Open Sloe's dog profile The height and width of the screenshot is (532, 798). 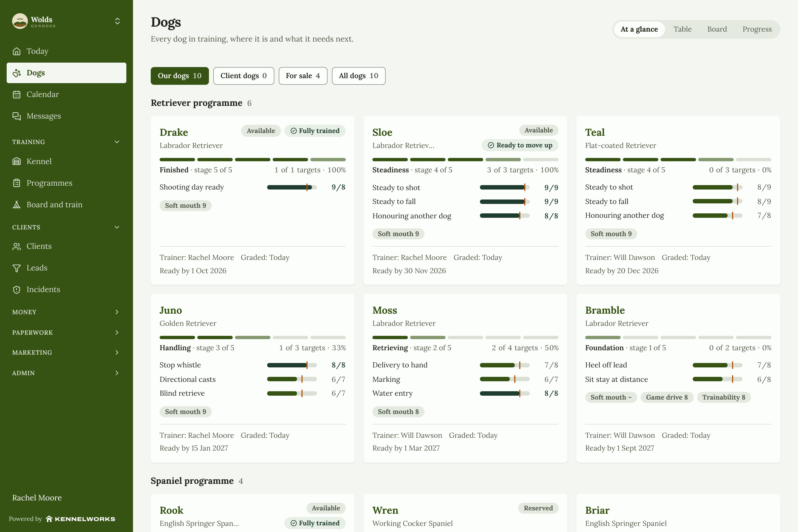382,132
